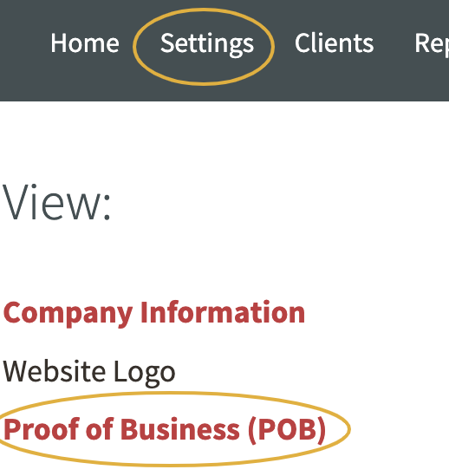Click the word Home in top bar
Image resolution: width=449 pixels, height=476 pixels.
85,43
